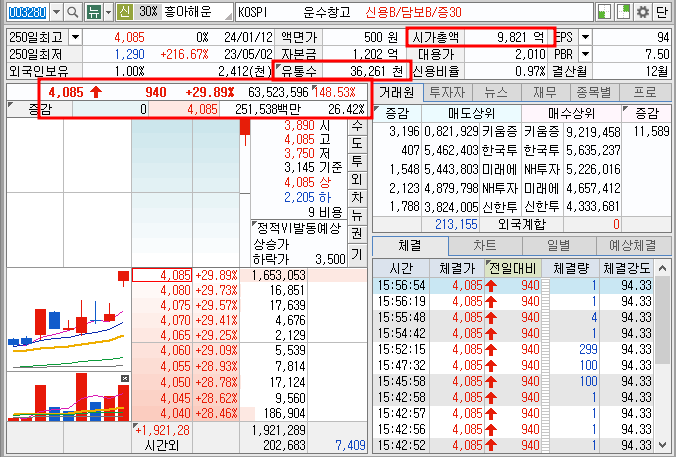Click the trading volume 63,523,596
Screen dimensions: 676x457
[x=279, y=92]
